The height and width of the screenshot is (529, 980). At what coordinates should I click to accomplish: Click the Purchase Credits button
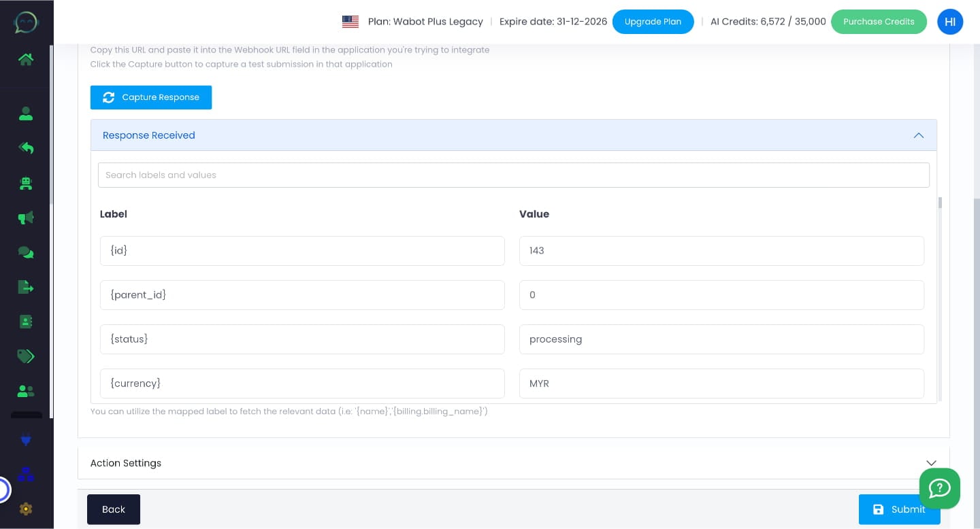click(879, 22)
